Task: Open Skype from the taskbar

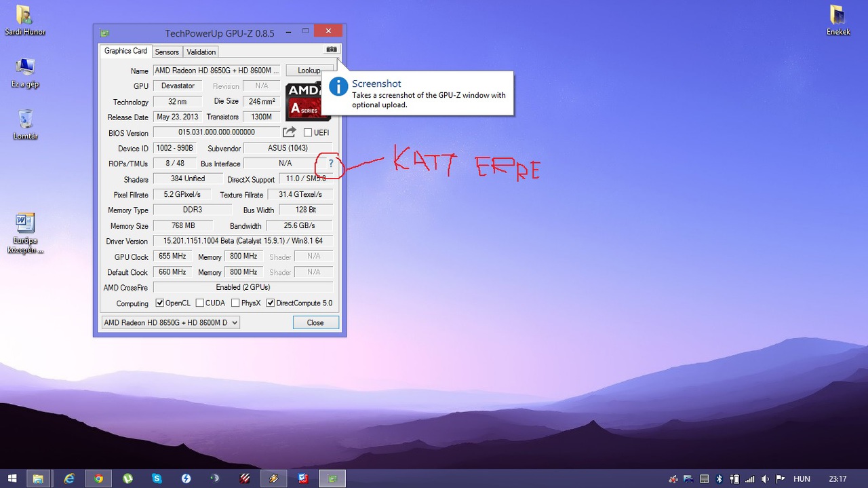Action: pyautogui.click(x=157, y=478)
